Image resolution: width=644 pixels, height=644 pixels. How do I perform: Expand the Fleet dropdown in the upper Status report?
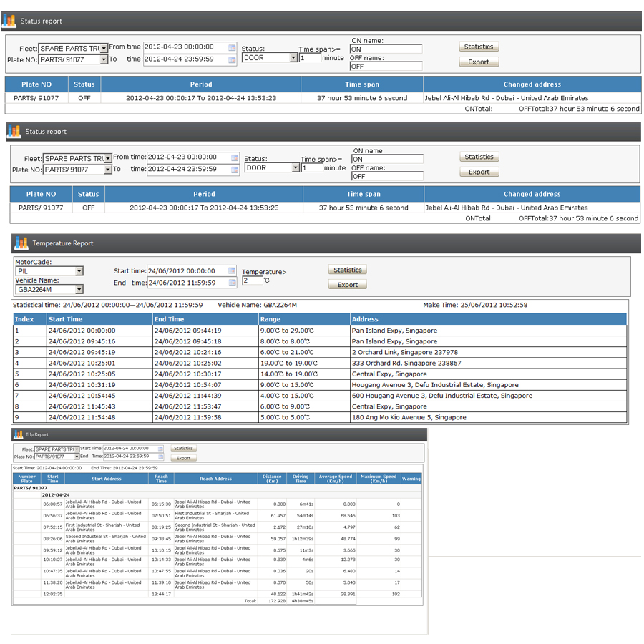pyautogui.click(x=104, y=48)
